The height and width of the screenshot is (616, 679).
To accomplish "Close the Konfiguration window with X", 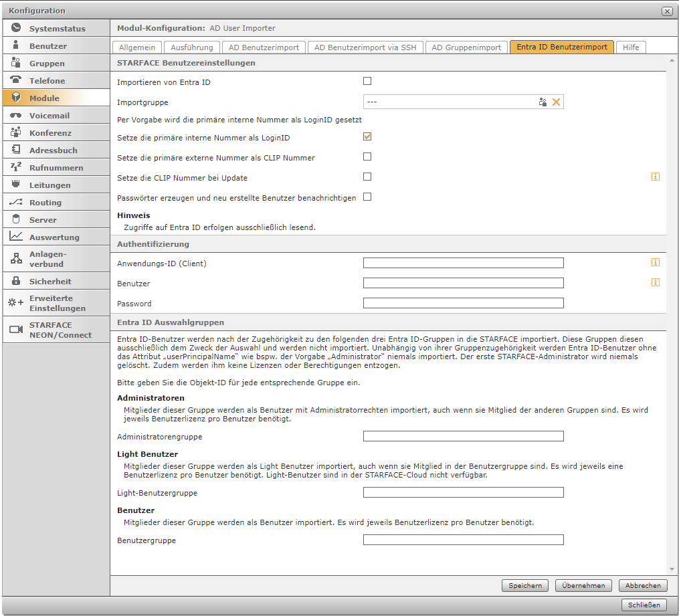I will click(x=667, y=11).
